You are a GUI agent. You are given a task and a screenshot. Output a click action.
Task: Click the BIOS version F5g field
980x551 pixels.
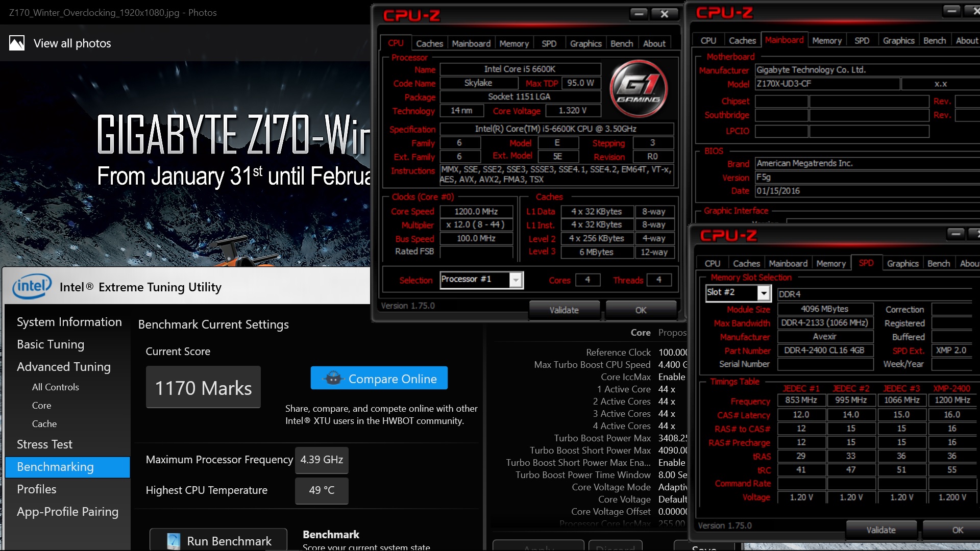click(867, 177)
